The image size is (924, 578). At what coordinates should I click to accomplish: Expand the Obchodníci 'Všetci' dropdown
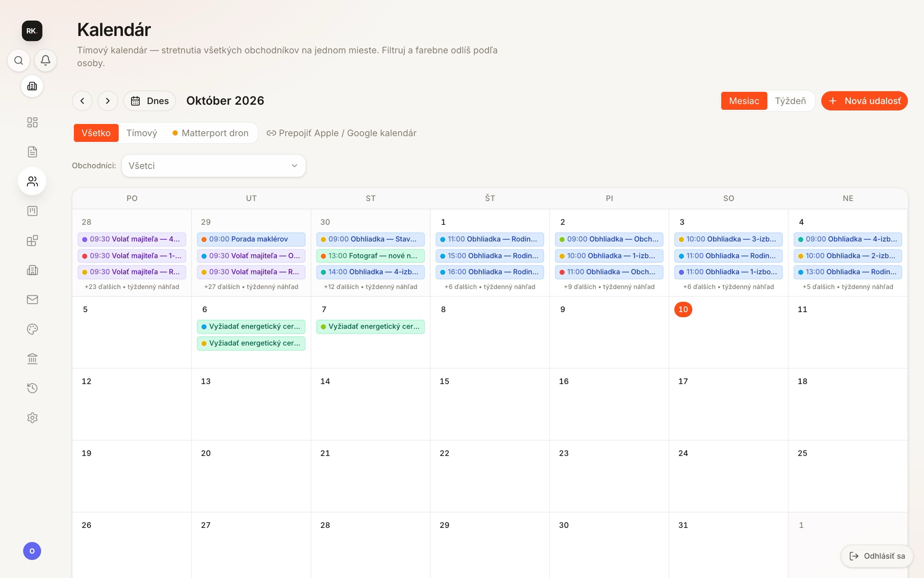click(214, 166)
